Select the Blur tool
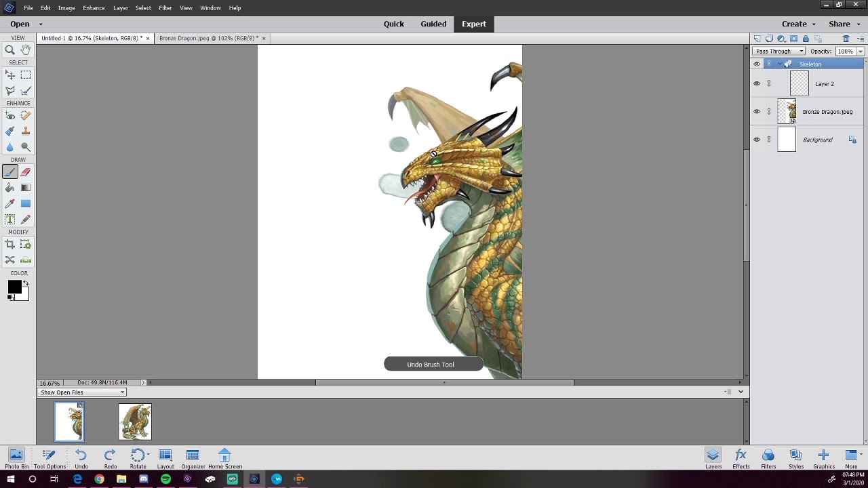Screen dimensions: 868x488 (10, 147)
